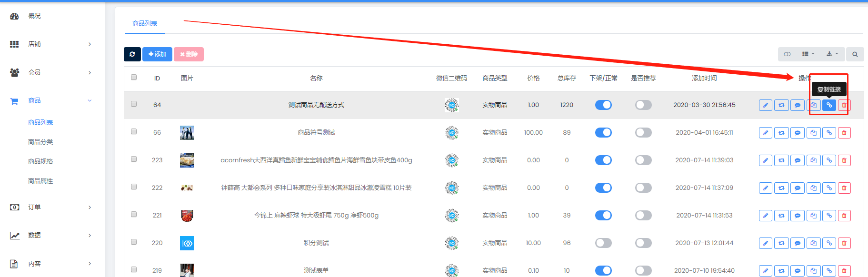The width and height of the screenshot is (868, 277).
Task: Turn on the 下架/正常 switch for product 220
Action: click(x=603, y=243)
